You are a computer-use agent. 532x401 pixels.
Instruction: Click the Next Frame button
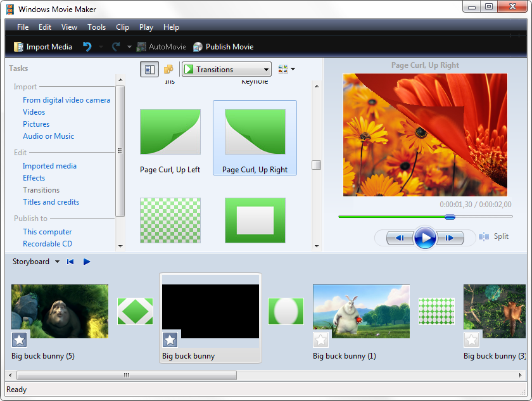click(450, 238)
